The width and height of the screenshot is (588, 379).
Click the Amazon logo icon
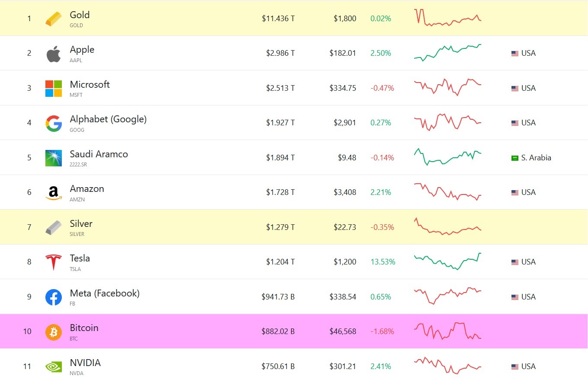54,193
